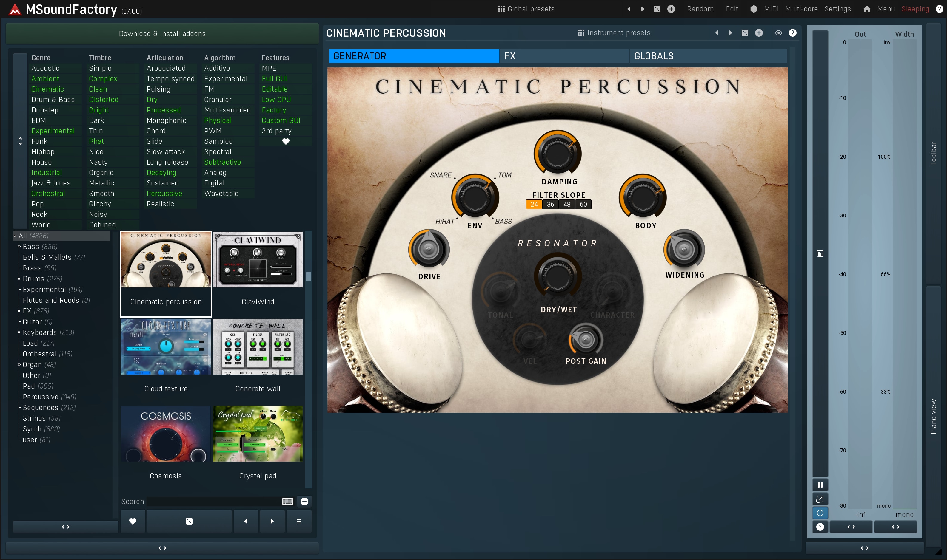This screenshot has width=947, height=560.
Task: Click the Random button in top bar
Action: click(x=700, y=9)
